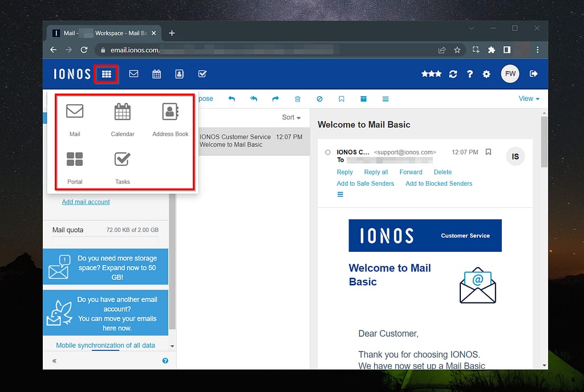The height and width of the screenshot is (392, 584).
Task: Click the browser back arrow
Action: tap(53, 50)
